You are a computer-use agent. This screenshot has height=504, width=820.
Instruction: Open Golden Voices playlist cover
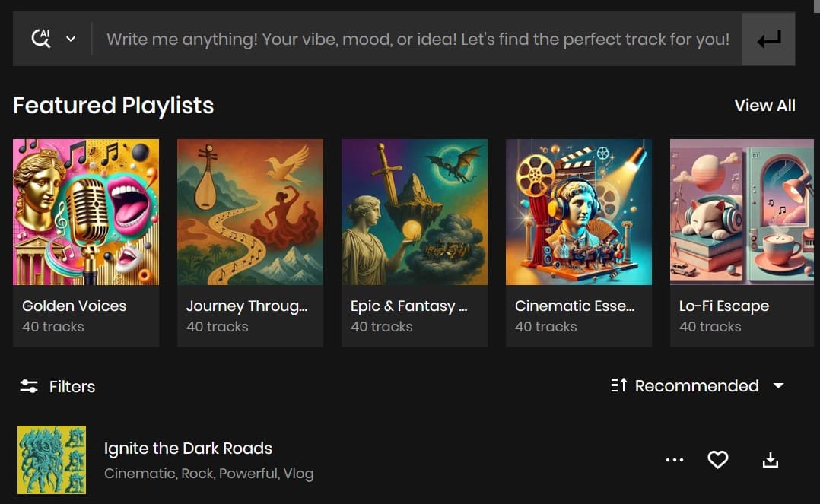(x=86, y=212)
